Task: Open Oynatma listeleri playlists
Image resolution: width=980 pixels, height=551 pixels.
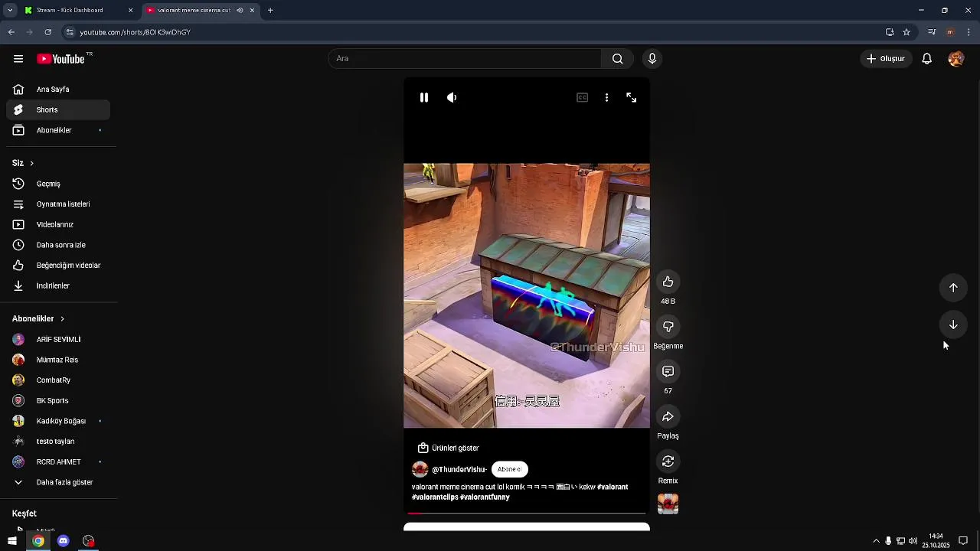Action: 58,204
